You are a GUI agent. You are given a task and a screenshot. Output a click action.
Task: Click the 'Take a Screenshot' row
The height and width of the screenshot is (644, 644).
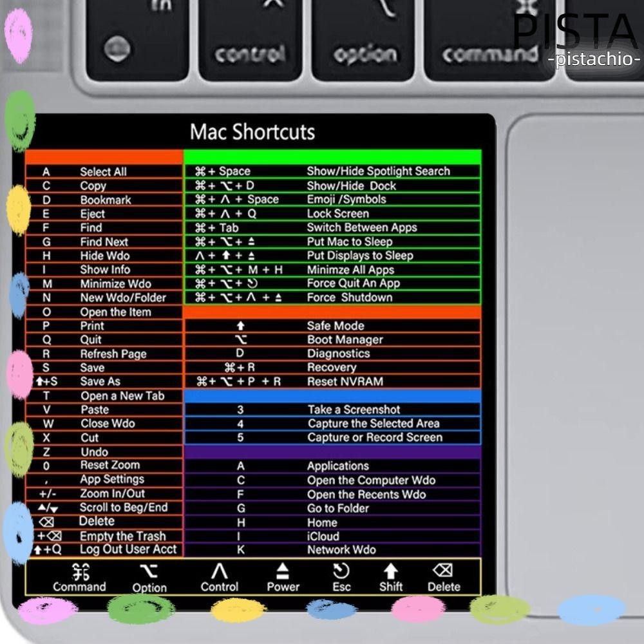pos(333,410)
